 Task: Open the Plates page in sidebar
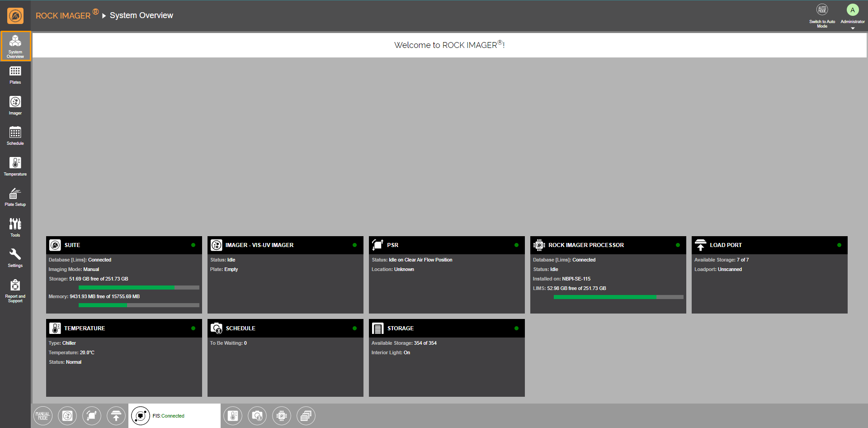(x=15, y=75)
